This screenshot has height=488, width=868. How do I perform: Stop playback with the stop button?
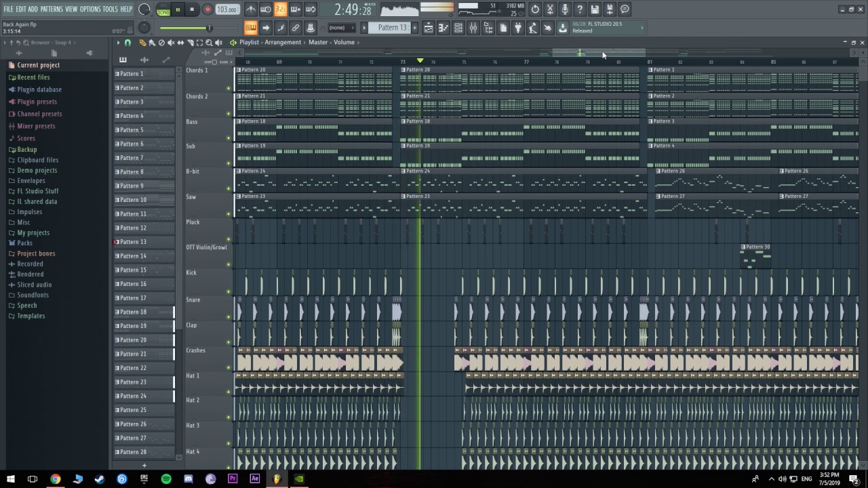click(192, 9)
